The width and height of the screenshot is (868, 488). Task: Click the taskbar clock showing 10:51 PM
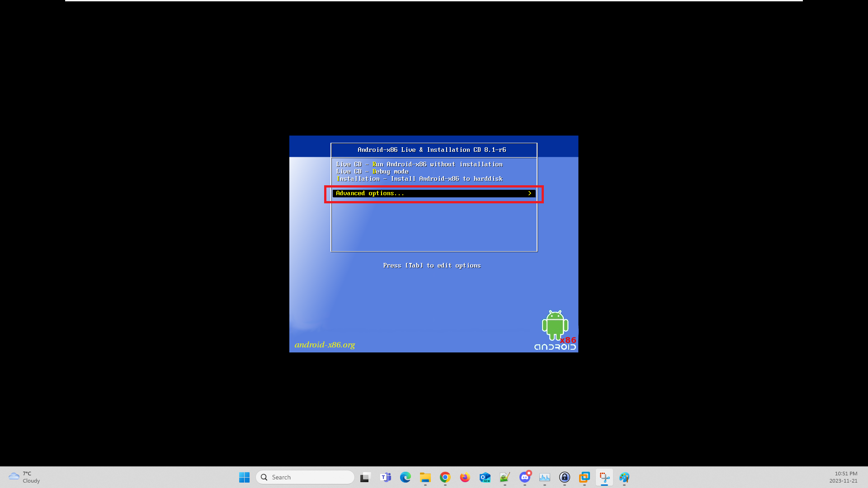pyautogui.click(x=843, y=477)
